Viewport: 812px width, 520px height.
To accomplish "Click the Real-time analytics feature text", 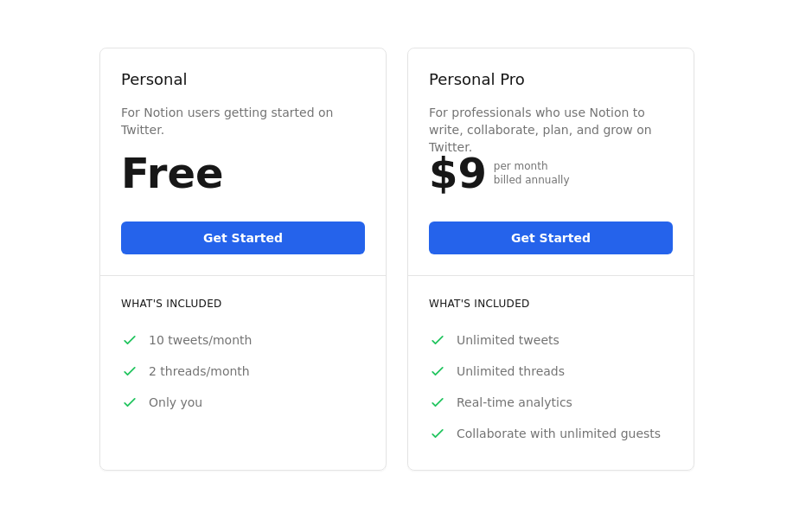I will [514, 402].
